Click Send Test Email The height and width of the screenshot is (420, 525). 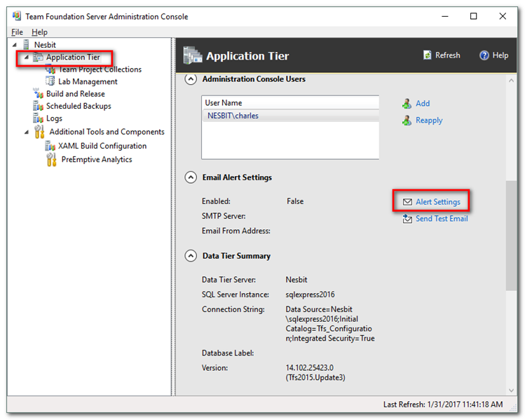[x=442, y=219]
